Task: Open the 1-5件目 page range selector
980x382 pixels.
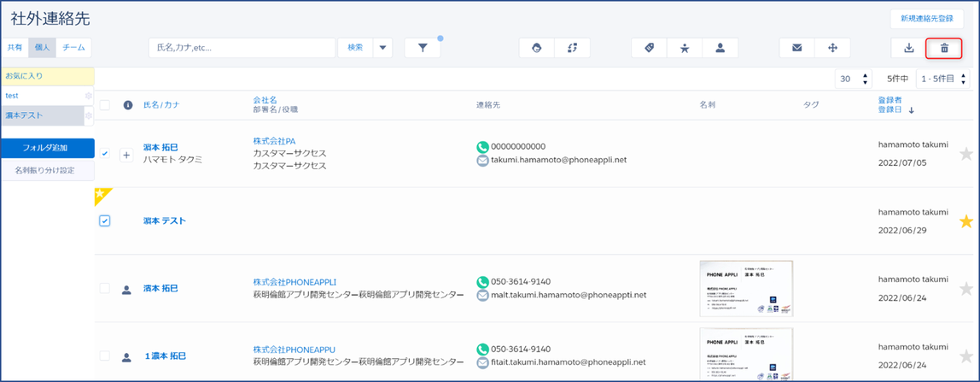Action: click(x=942, y=79)
